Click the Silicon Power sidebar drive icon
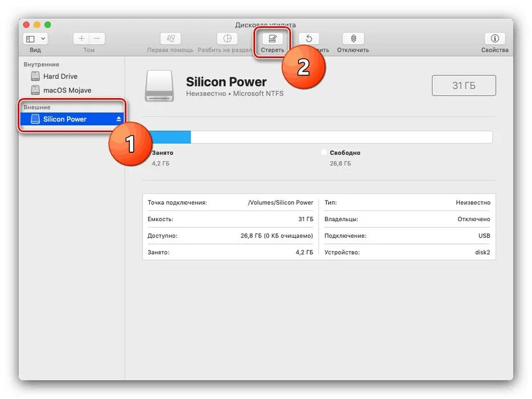 click(35, 119)
